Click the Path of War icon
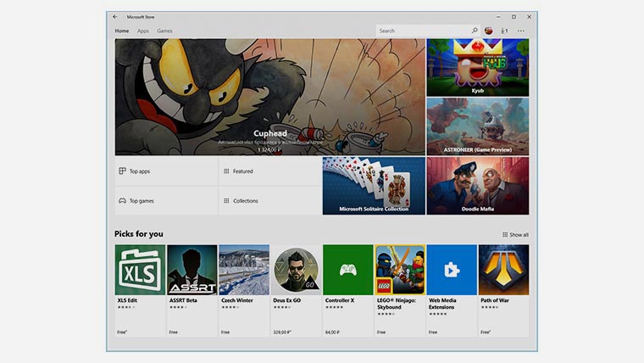This screenshot has width=644, height=363. (x=503, y=270)
